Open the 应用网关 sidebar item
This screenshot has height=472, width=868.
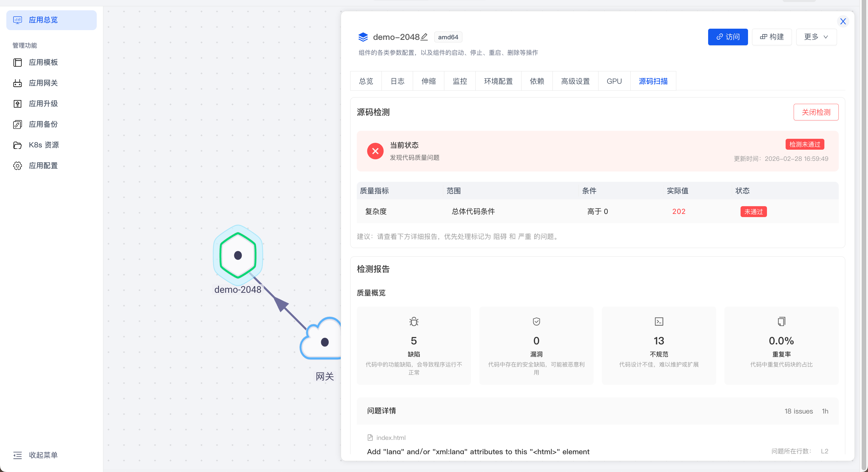(x=43, y=83)
